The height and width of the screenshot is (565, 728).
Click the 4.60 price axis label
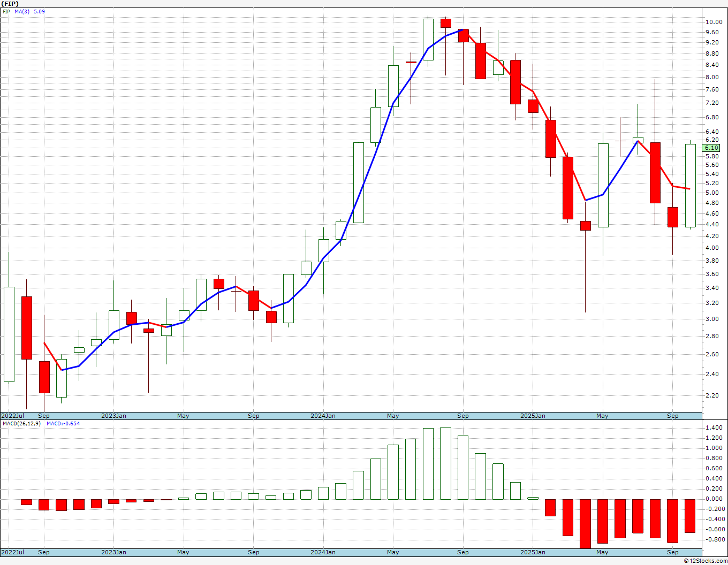click(712, 213)
